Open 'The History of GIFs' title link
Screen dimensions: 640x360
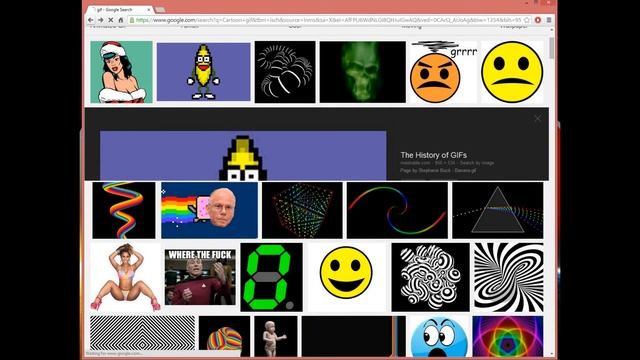pyautogui.click(x=433, y=155)
